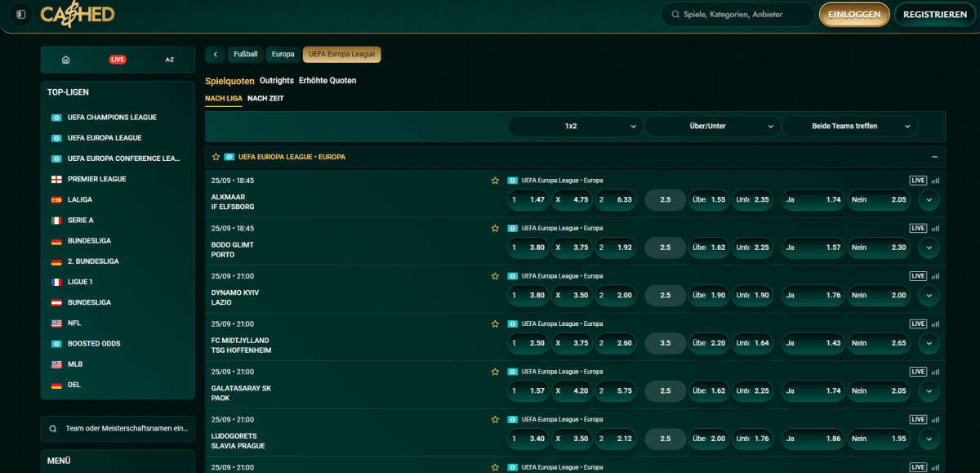
Task: Open 2. Bundesliga in Top-Ligen
Action: pos(93,261)
